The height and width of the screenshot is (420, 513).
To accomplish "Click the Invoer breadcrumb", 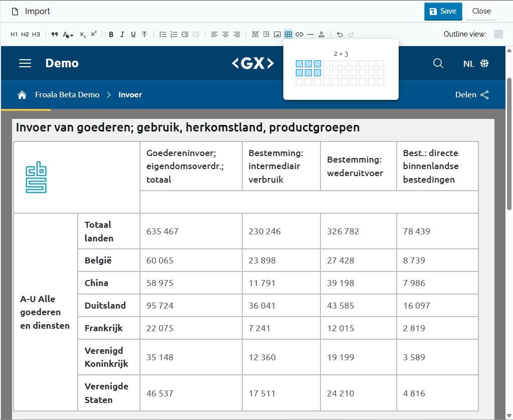I will 130,95.
